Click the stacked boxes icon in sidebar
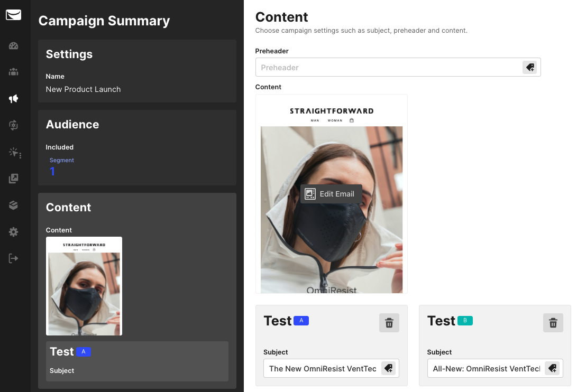Image resolution: width=577 pixels, height=392 pixels. pyautogui.click(x=14, y=206)
